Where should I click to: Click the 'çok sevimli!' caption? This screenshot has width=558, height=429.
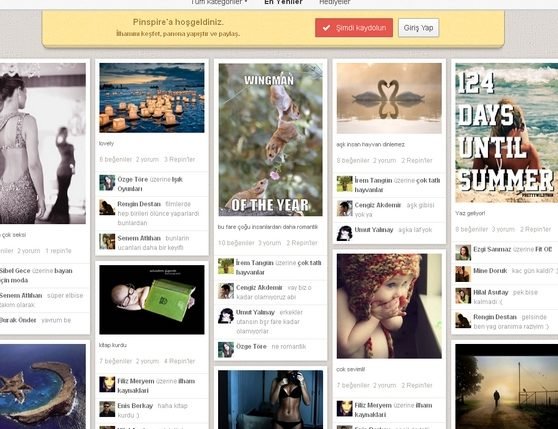tap(351, 369)
